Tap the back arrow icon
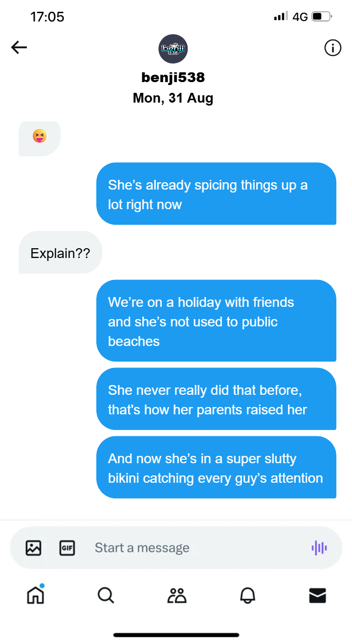The height and width of the screenshot is (644, 352). coord(19,47)
